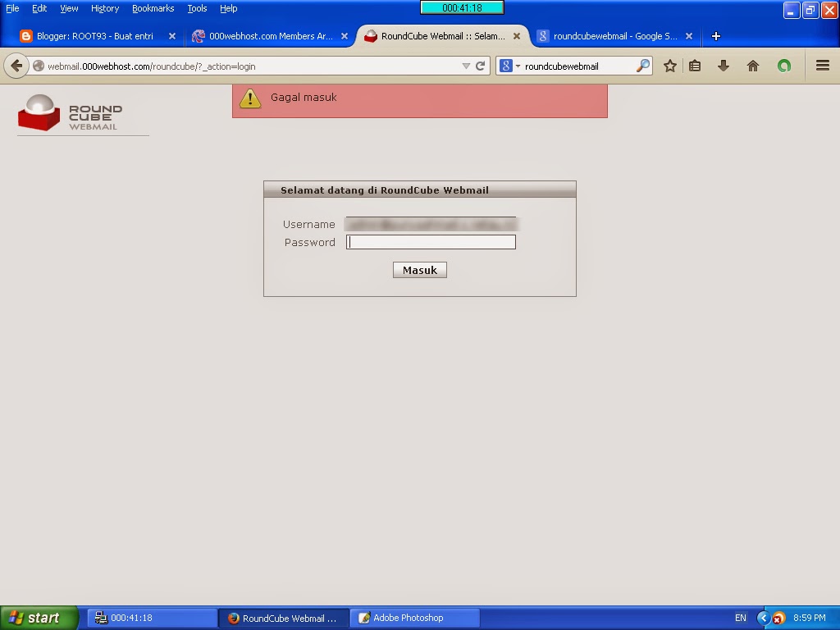Switch to Adobe Photoshop taskbar item

pyautogui.click(x=414, y=618)
